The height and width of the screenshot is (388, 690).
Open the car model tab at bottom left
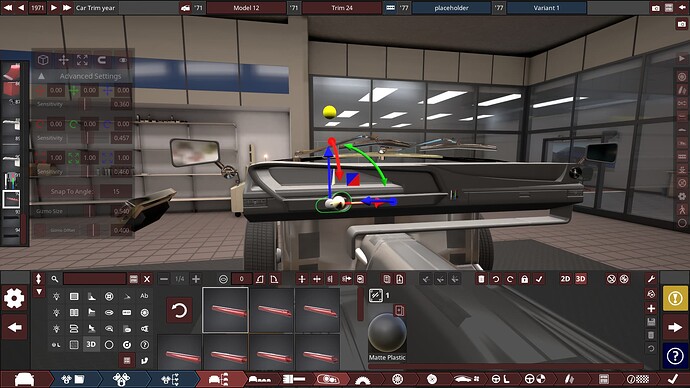pyautogui.click(x=24, y=379)
